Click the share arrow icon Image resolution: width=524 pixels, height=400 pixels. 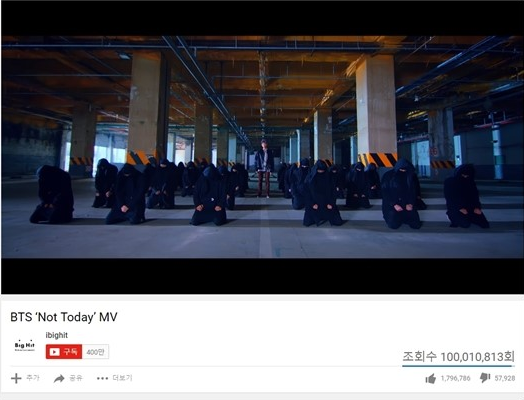point(59,379)
